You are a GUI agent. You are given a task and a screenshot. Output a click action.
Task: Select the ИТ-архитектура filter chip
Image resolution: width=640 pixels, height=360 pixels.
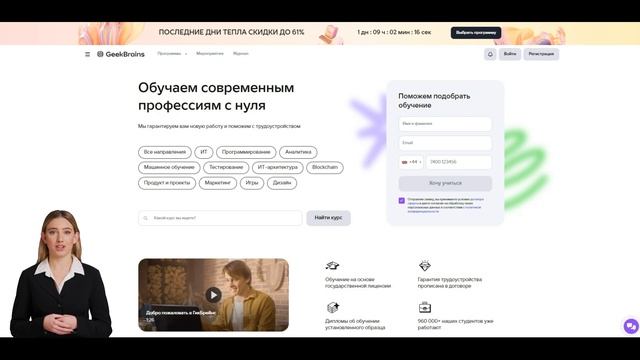[x=278, y=167]
